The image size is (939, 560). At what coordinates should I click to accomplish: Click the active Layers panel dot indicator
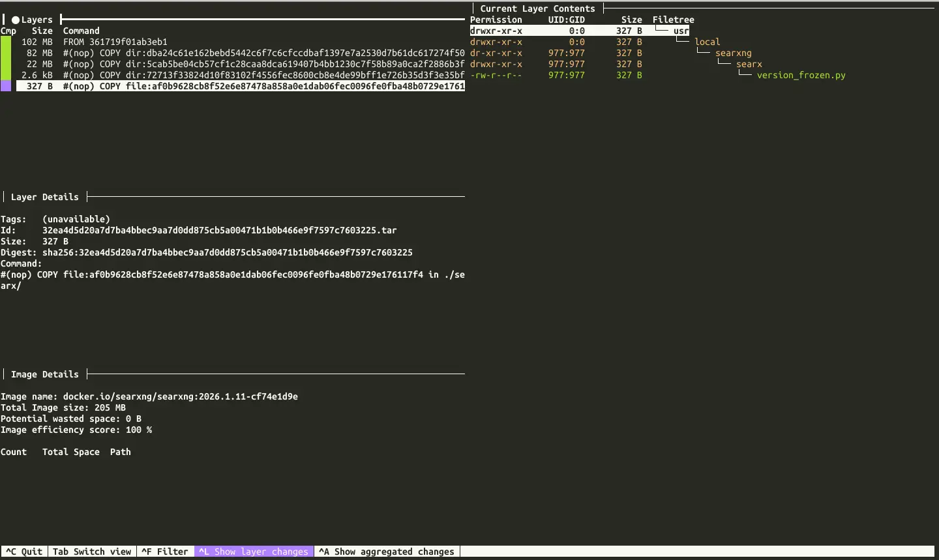click(16, 20)
